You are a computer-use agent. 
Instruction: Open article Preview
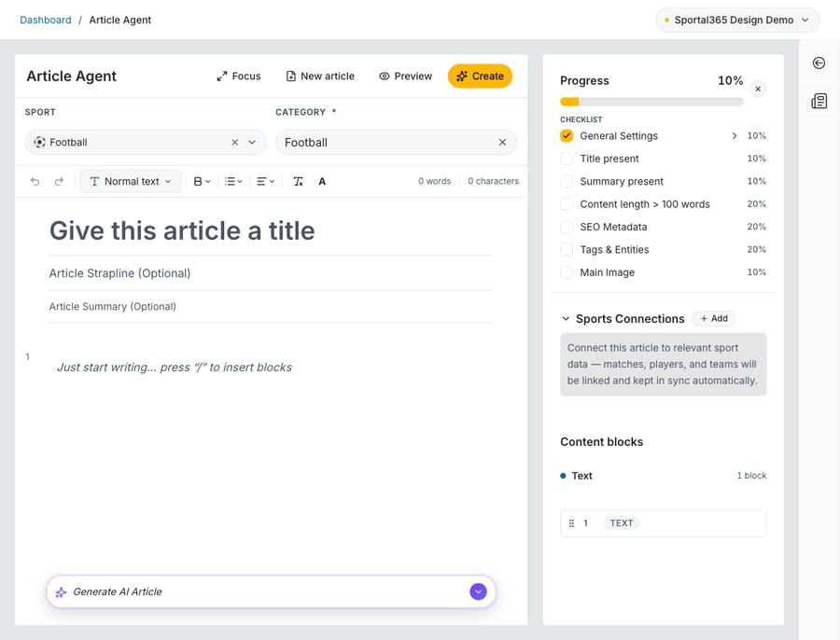click(x=406, y=77)
